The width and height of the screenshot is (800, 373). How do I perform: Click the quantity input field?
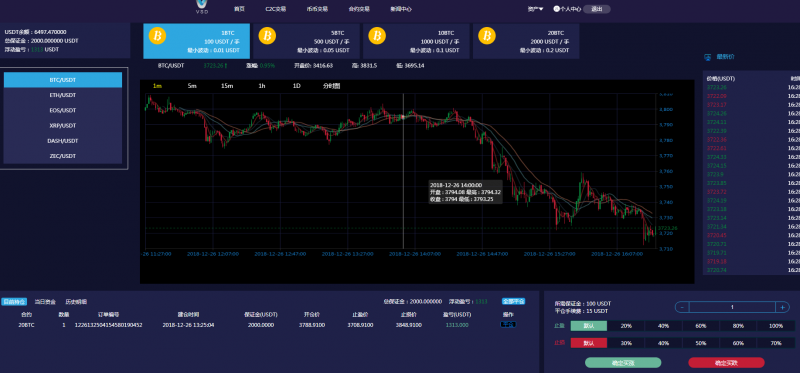(x=733, y=307)
